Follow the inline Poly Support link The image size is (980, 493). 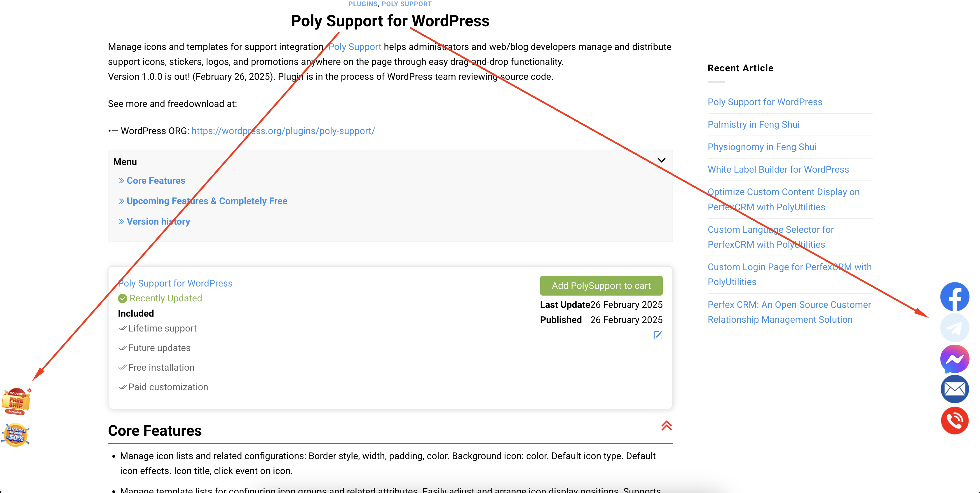[355, 47]
